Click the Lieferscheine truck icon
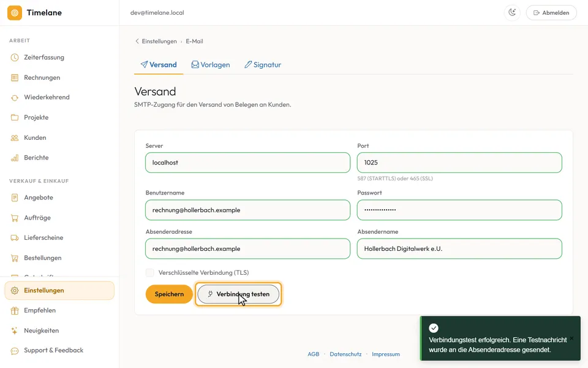This screenshot has height=368, width=588. 15,238
